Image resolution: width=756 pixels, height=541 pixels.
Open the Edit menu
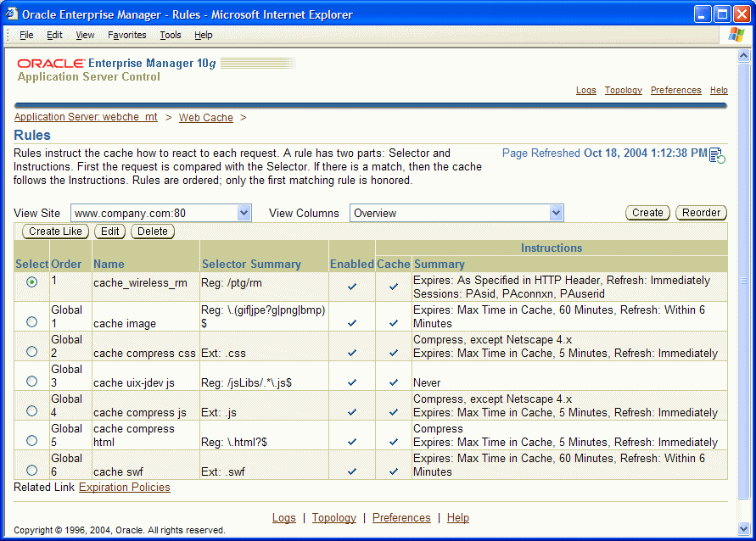(54, 35)
